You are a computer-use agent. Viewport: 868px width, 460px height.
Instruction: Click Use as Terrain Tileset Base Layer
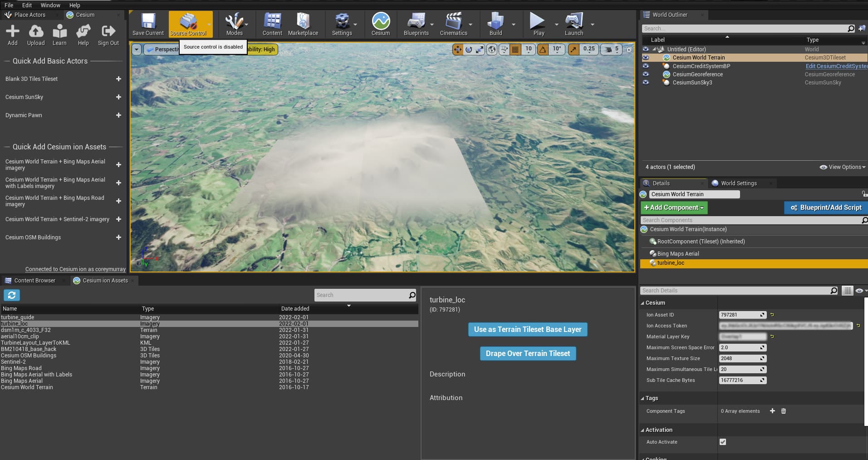[528, 329]
